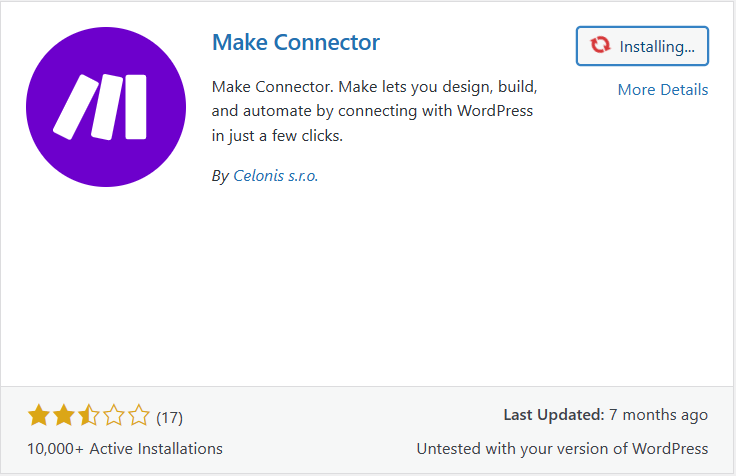Screen dimensions: 736x476
Task: Click the second gold rating star
Action: [x=64, y=415]
